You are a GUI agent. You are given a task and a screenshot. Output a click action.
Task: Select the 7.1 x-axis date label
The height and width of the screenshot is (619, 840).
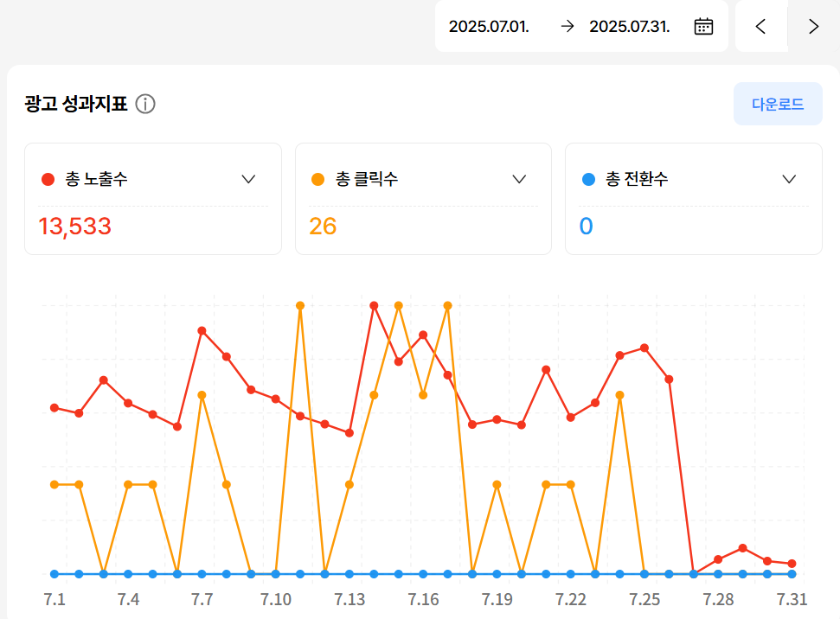[55, 599]
